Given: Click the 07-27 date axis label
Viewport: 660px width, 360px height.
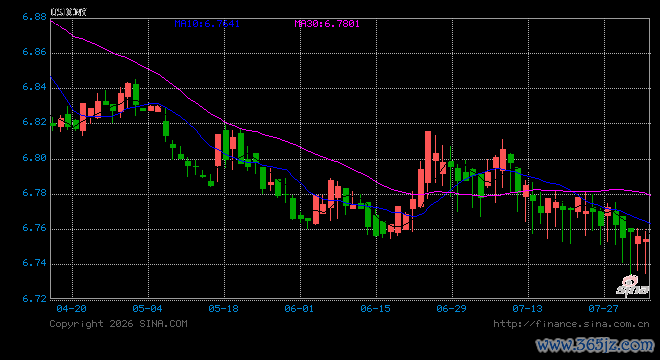Looking at the screenshot, I should [603, 309].
